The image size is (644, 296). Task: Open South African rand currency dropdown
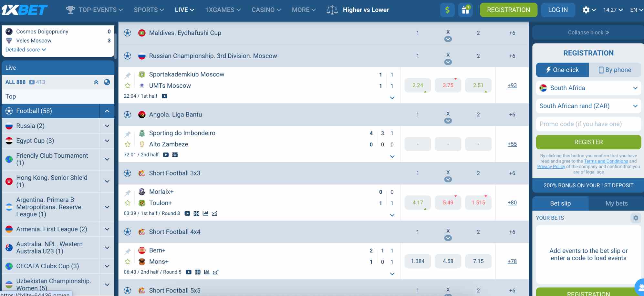[x=588, y=106]
